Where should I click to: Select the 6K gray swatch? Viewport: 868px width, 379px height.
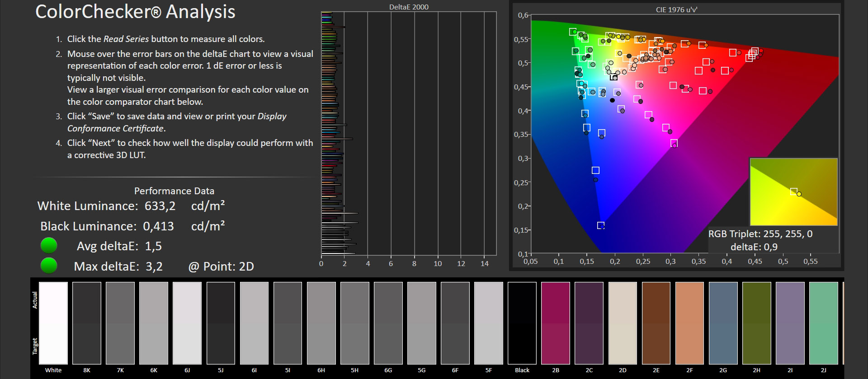[154, 323]
